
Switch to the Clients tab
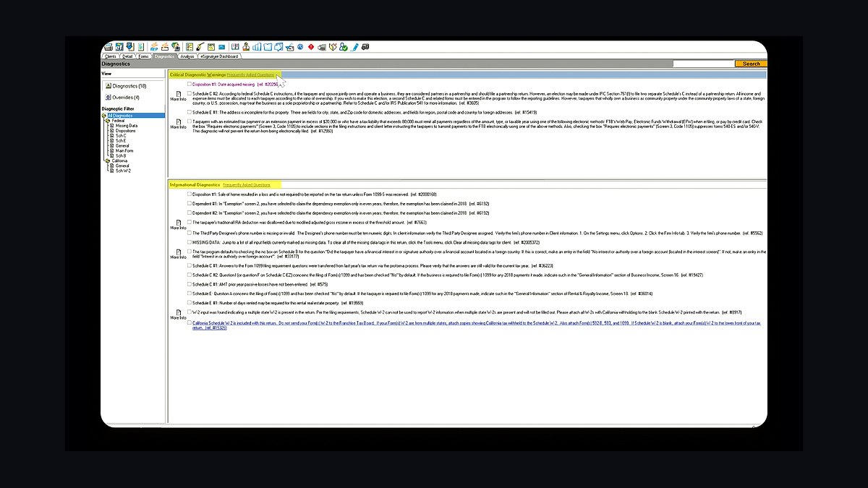(x=111, y=56)
